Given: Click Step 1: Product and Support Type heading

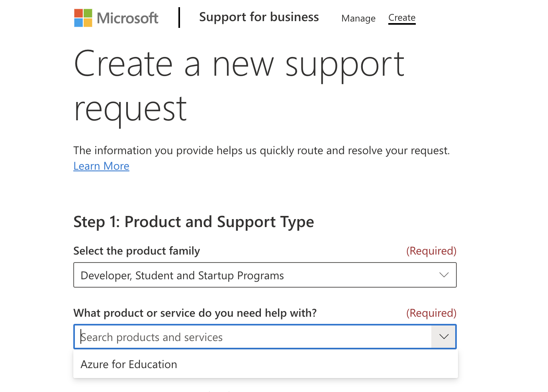Looking at the screenshot, I should [194, 222].
